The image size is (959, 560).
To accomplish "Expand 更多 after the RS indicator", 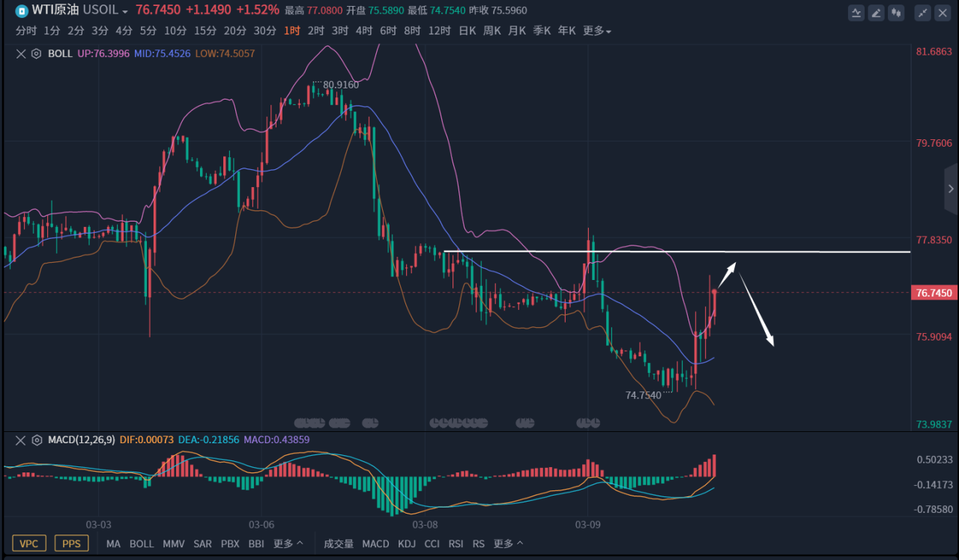I will [x=509, y=544].
